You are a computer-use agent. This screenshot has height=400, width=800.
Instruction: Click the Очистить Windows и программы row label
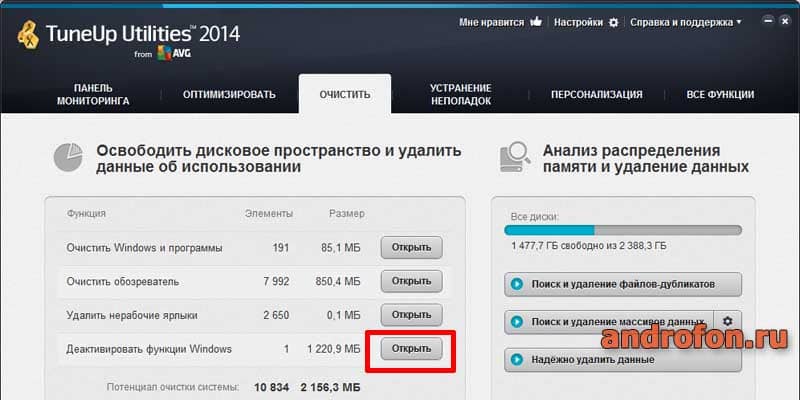tap(144, 248)
